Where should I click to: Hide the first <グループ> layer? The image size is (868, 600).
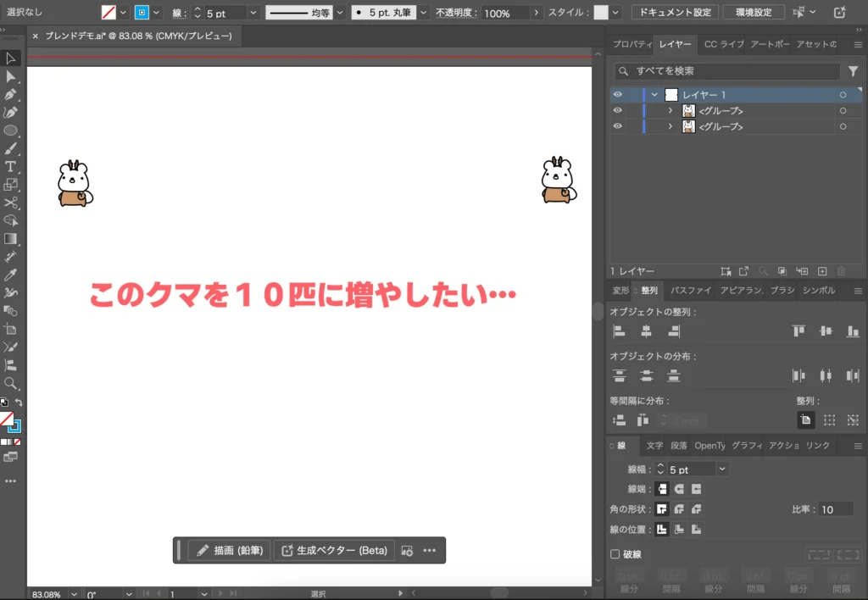pos(618,110)
